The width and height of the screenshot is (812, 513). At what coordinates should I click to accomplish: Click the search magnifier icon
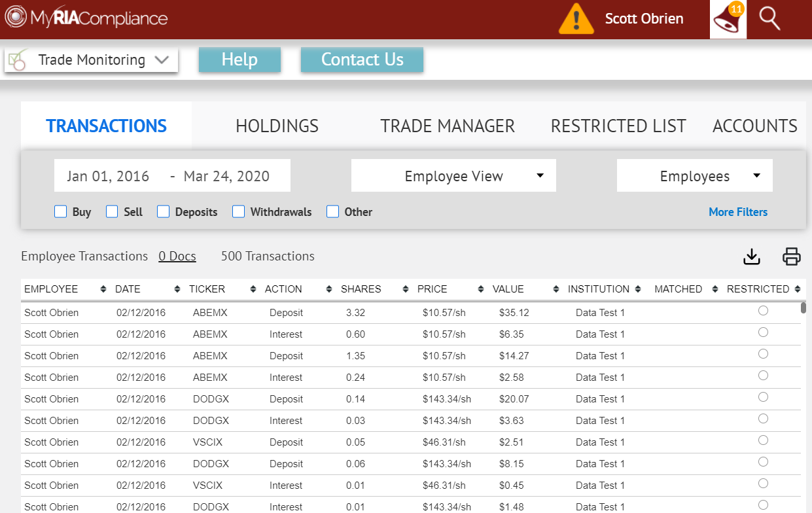(769, 19)
